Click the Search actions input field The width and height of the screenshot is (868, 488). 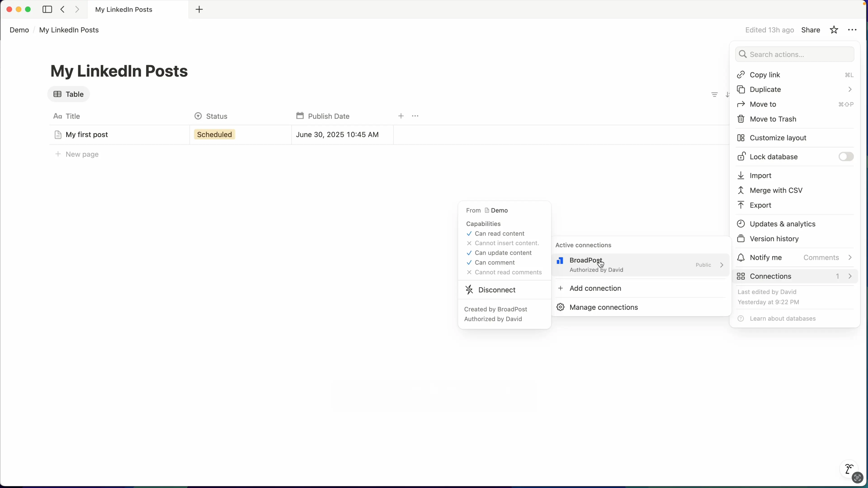click(x=795, y=54)
